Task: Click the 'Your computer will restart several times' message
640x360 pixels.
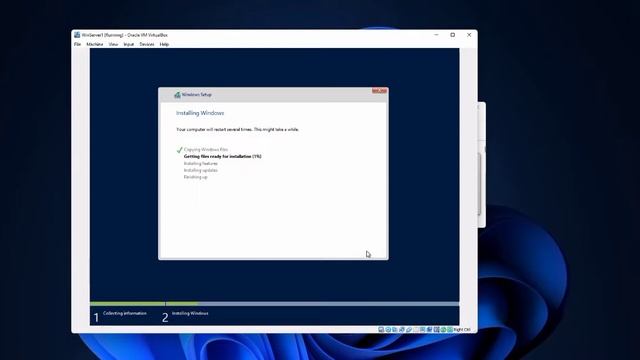Action: coord(238,129)
